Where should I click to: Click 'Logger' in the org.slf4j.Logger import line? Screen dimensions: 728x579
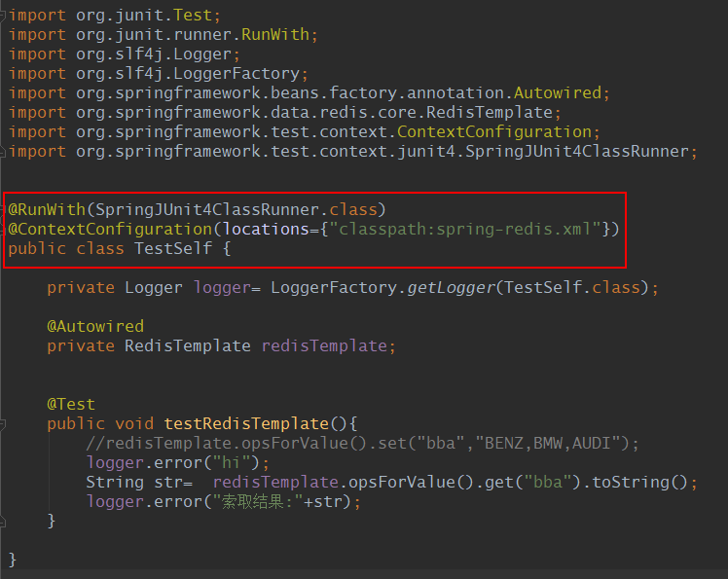pos(202,54)
